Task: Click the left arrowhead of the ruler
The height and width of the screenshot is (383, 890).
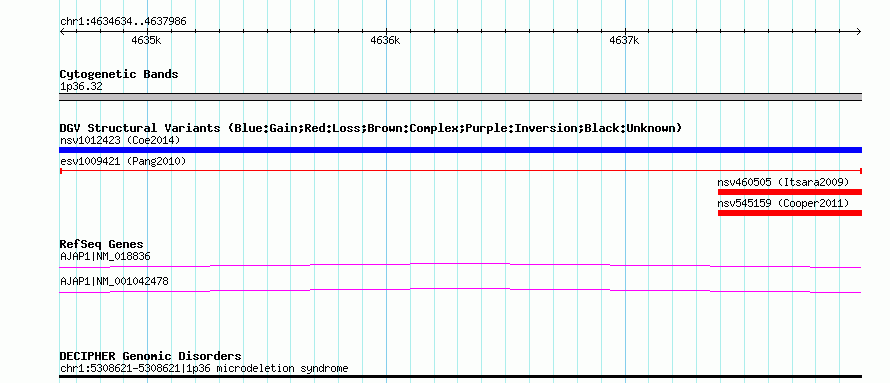Action: coord(62,32)
